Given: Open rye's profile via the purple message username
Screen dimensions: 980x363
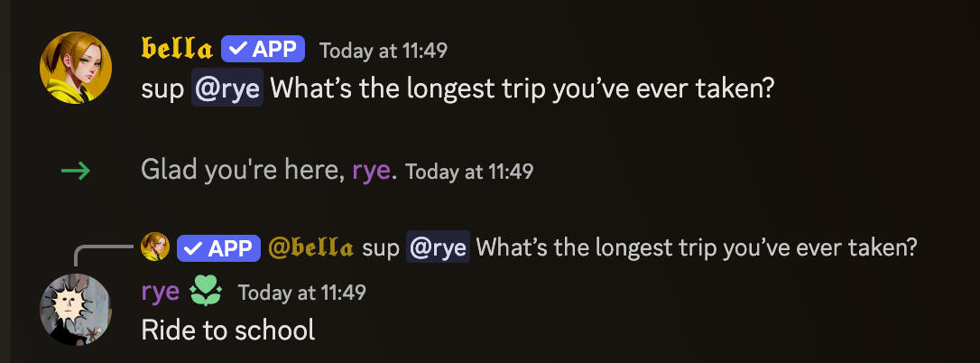Looking at the screenshot, I should coord(160,292).
